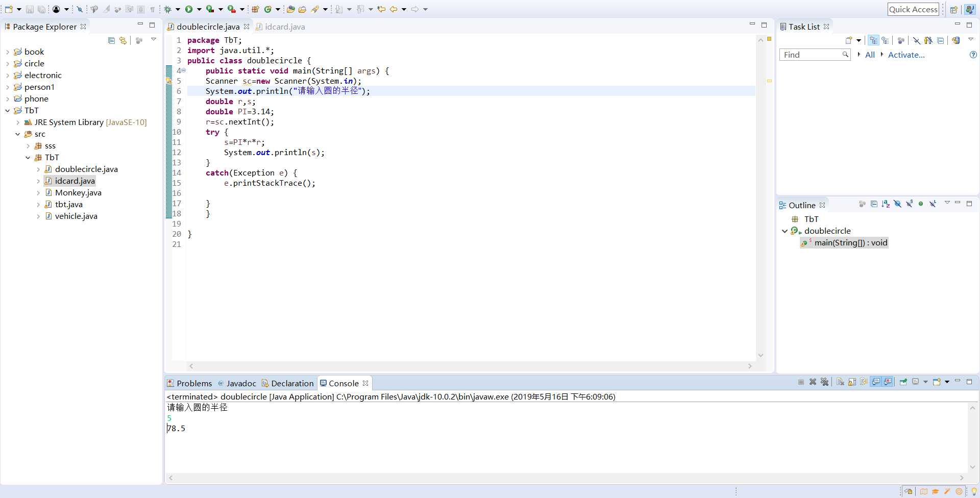This screenshot has width=980, height=498.
Task: Click the Debug bug icon in toolbar
Action: pos(167,9)
